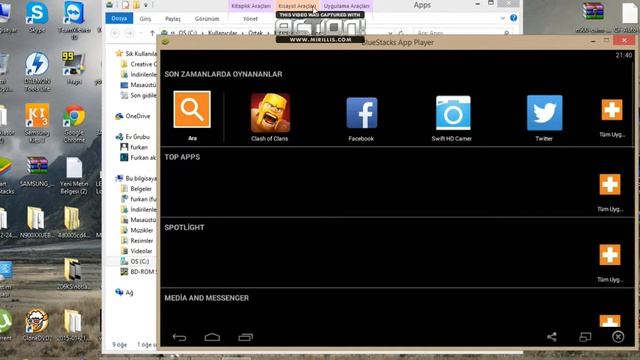Click Son Zamanlarda Oynananlar heading

[x=223, y=74]
